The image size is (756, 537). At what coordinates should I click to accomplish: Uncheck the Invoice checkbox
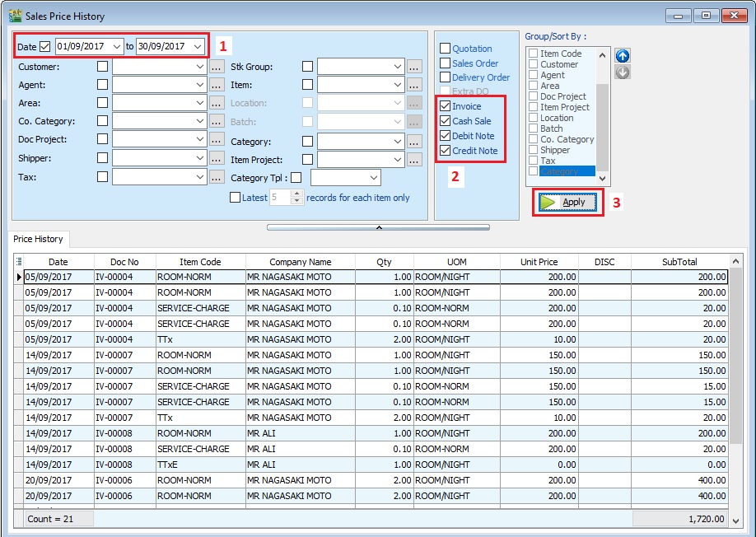click(x=443, y=105)
